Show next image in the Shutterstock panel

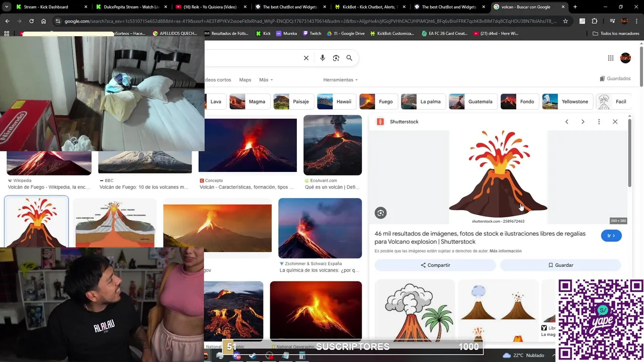[583, 122]
